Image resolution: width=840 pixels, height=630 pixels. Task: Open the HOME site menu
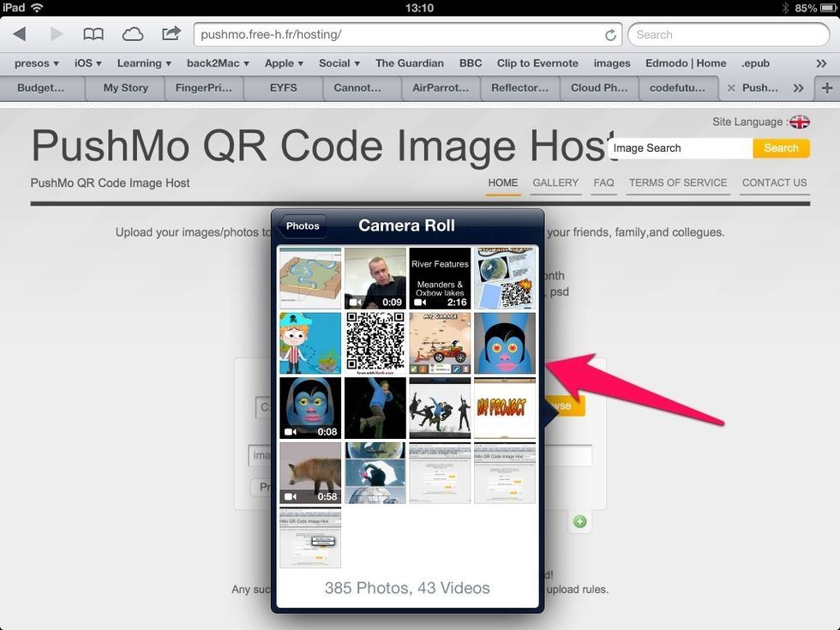[x=502, y=183]
